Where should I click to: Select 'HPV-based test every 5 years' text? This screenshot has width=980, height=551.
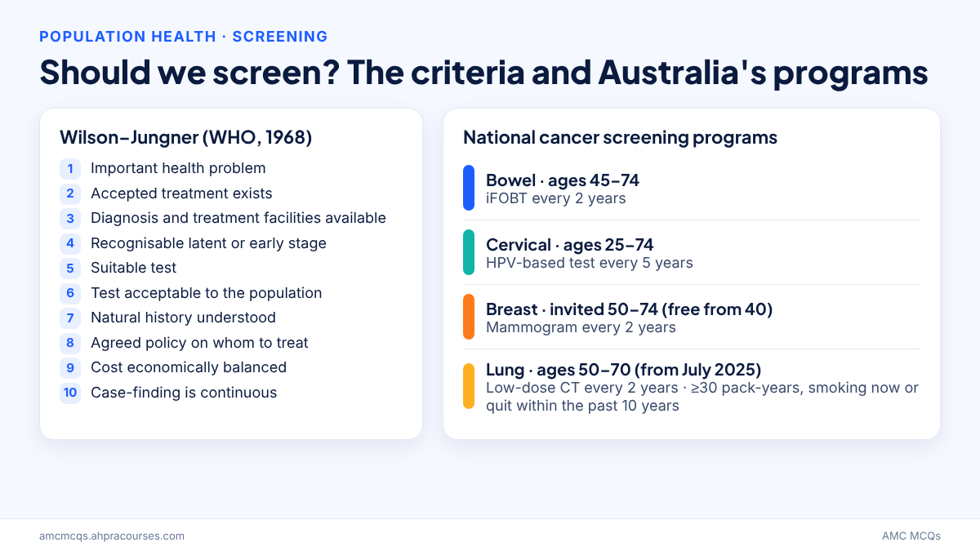click(590, 263)
